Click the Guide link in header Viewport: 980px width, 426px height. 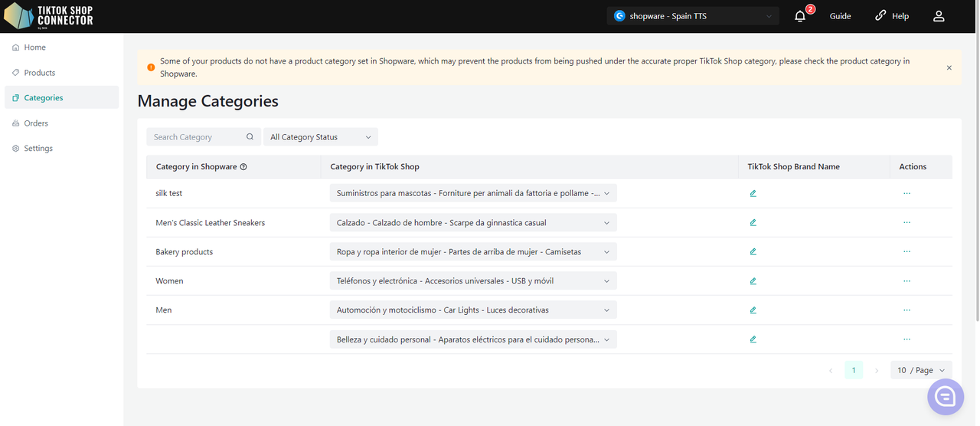pyautogui.click(x=840, y=16)
